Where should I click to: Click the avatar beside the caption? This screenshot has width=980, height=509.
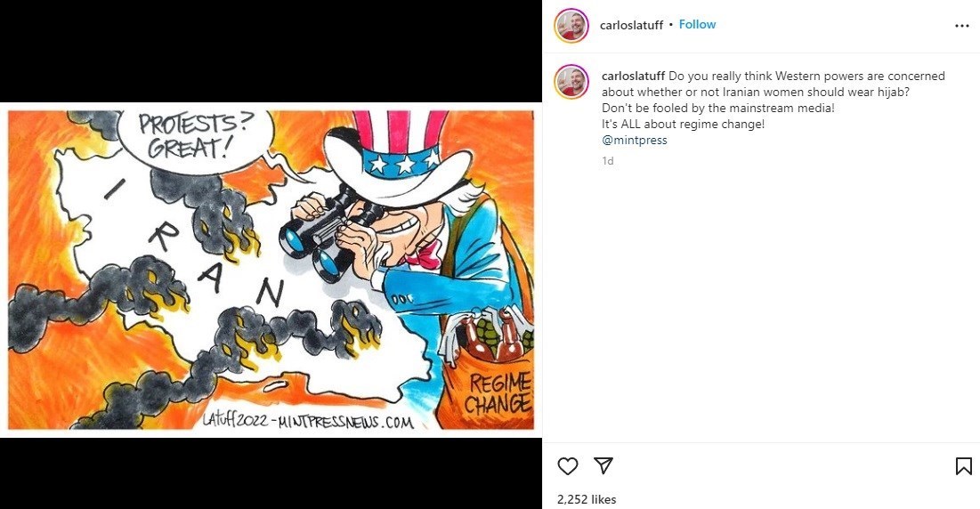pos(571,82)
